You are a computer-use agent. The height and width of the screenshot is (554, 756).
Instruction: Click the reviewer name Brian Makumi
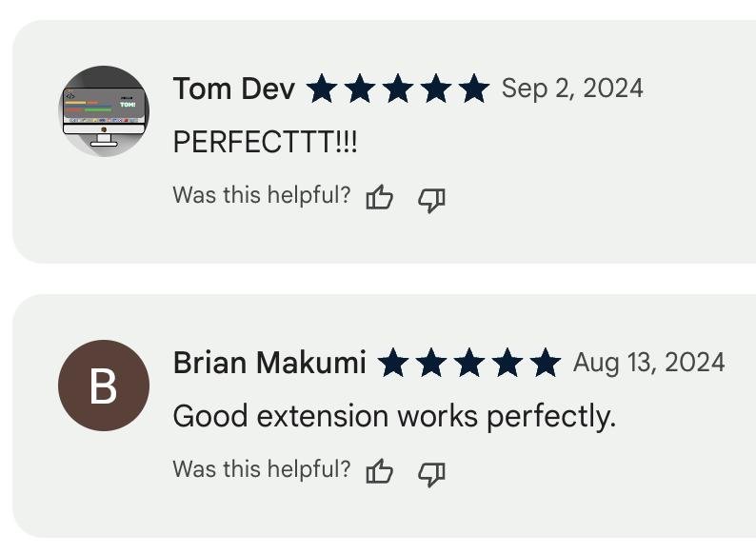point(269,364)
